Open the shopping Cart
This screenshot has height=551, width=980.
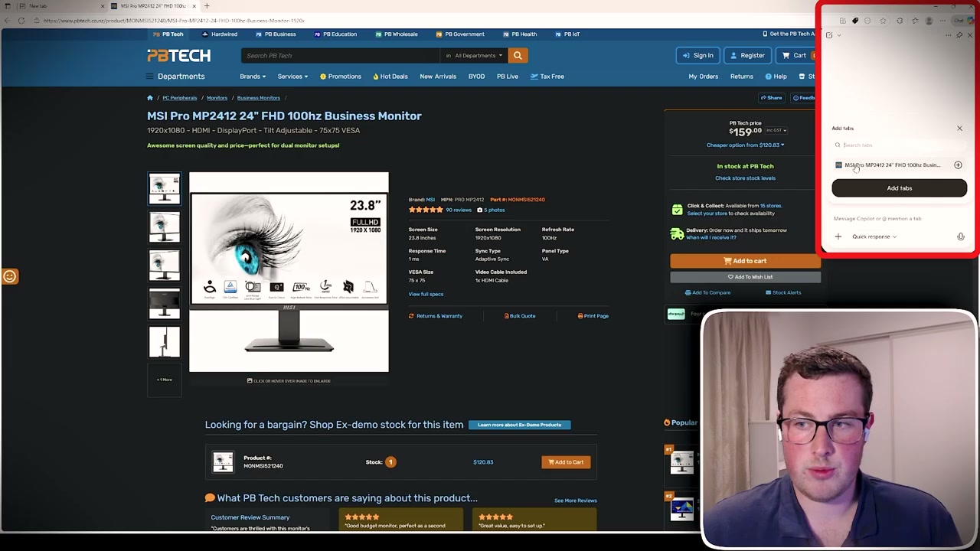click(794, 55)
